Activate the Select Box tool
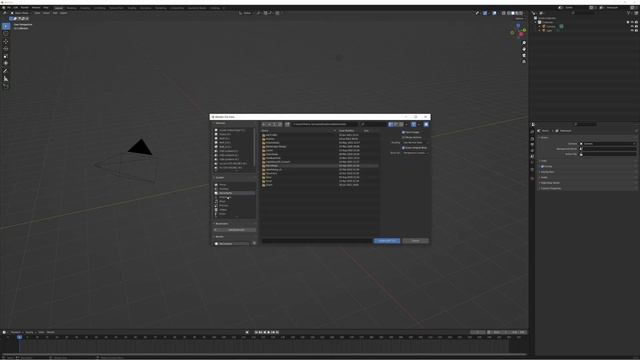The width and height of the screenshot is (640, 360). pos(6,26)
